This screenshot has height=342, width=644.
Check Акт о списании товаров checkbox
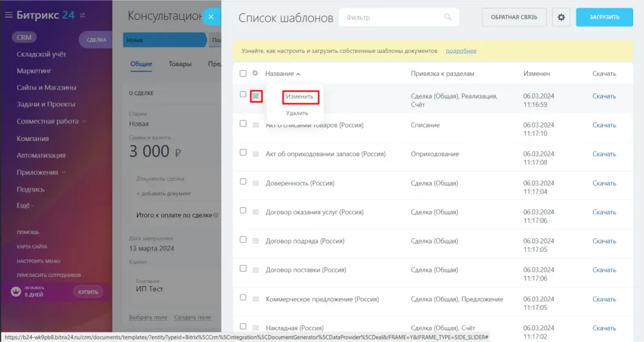[x=243, y=124]
